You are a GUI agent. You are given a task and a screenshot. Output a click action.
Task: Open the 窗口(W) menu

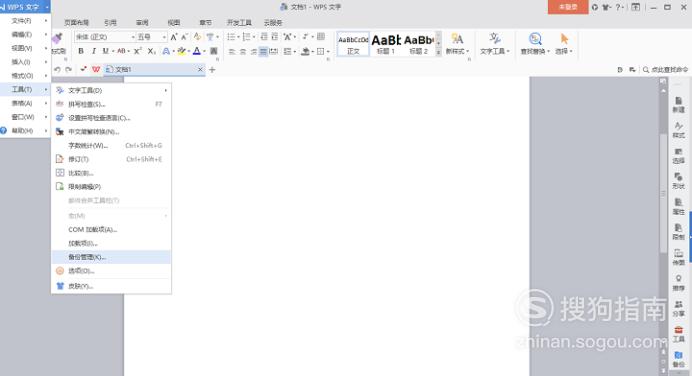[x=25, y=117]
